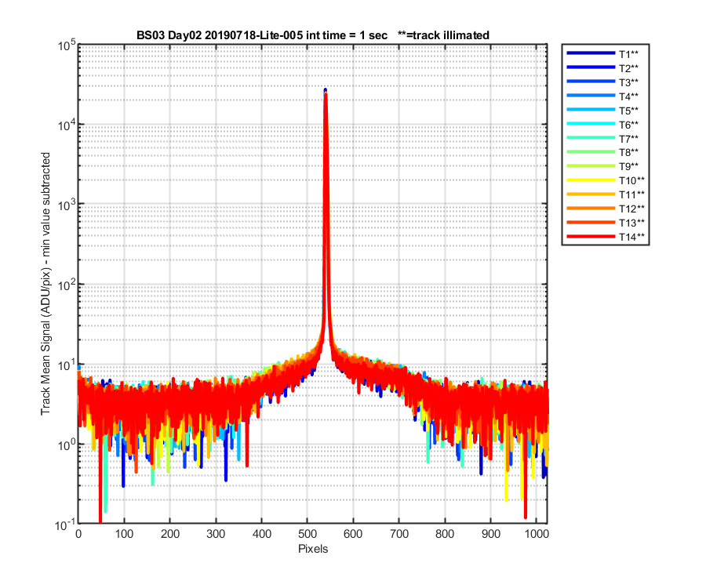Click the x-axis tick label 100
Viewport: 706px width, 588px height.
click(x=124, y=534)
